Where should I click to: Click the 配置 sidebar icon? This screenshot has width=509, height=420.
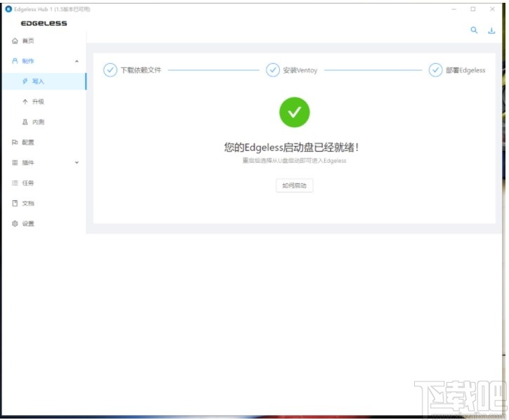pos(15,142)
